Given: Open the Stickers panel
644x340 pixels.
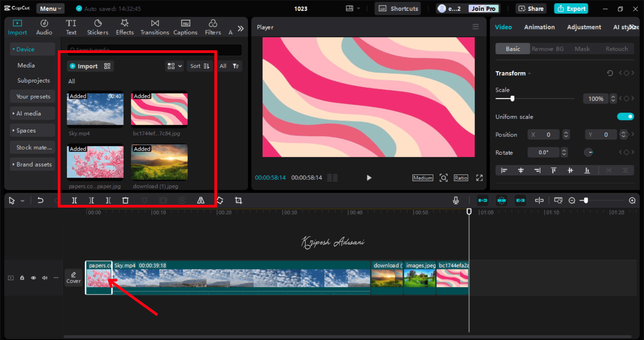Looking at the screenshot, I should (98, 27).
